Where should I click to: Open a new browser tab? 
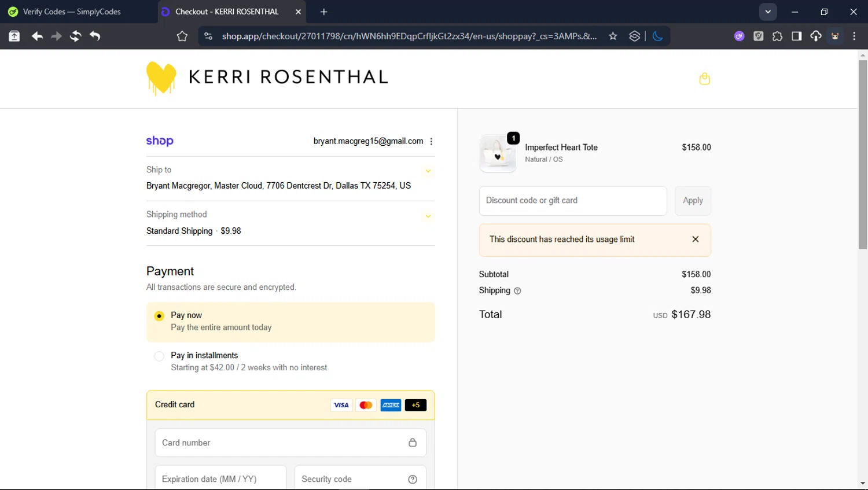[x=323, y=12]
